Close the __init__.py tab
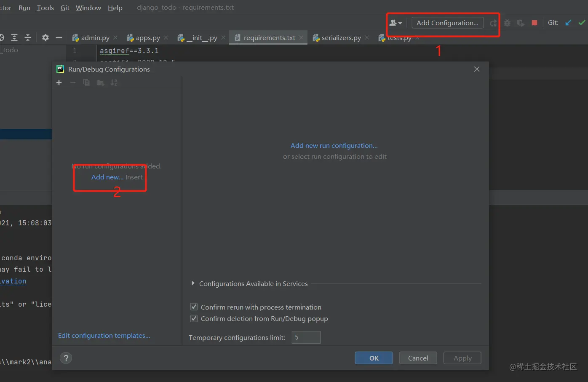Screen dimensions: 588x382 tap(223, 37)
